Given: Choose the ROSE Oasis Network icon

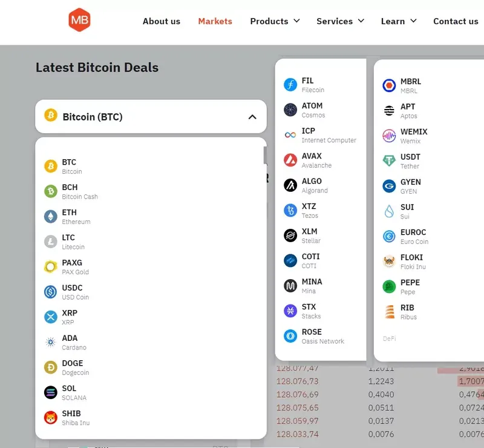Looking at the screenshot, I should (x=290, y=336).
